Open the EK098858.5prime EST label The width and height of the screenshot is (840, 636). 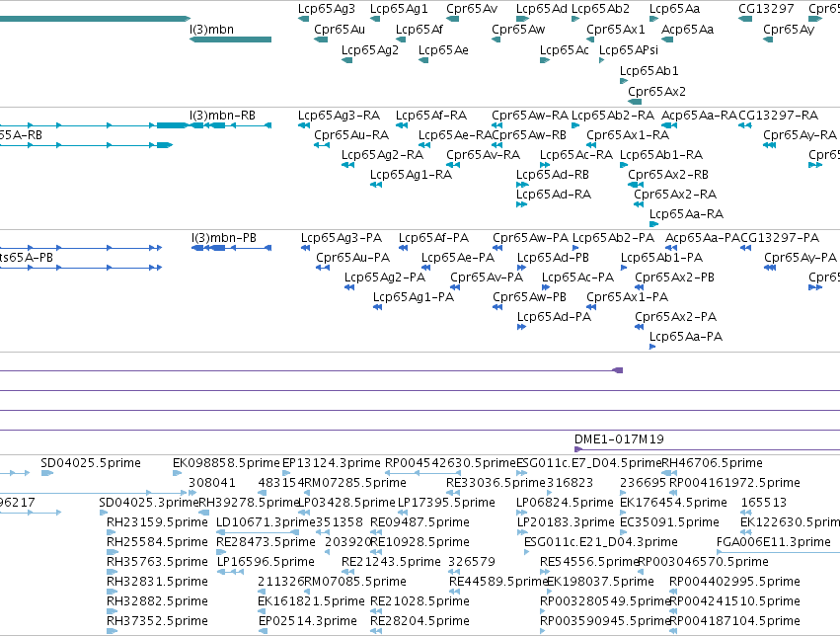pos(226,463)
